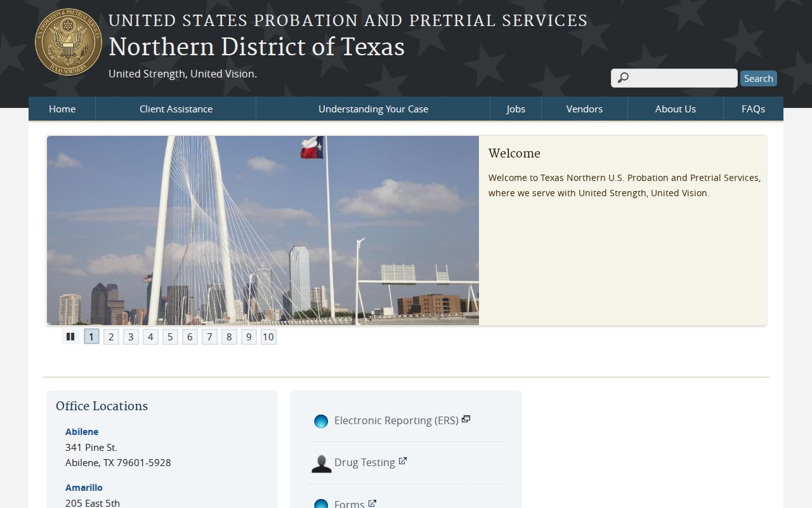The width and height of the screenshot is (812, 508).
Task: Focus the site search text field
Action: click(x=674, y=78)
